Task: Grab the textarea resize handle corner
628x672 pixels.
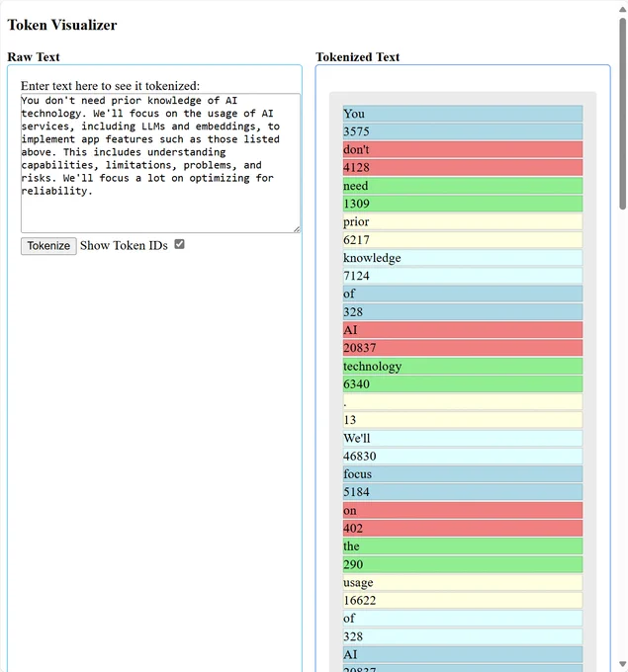Action: (297, 229)
